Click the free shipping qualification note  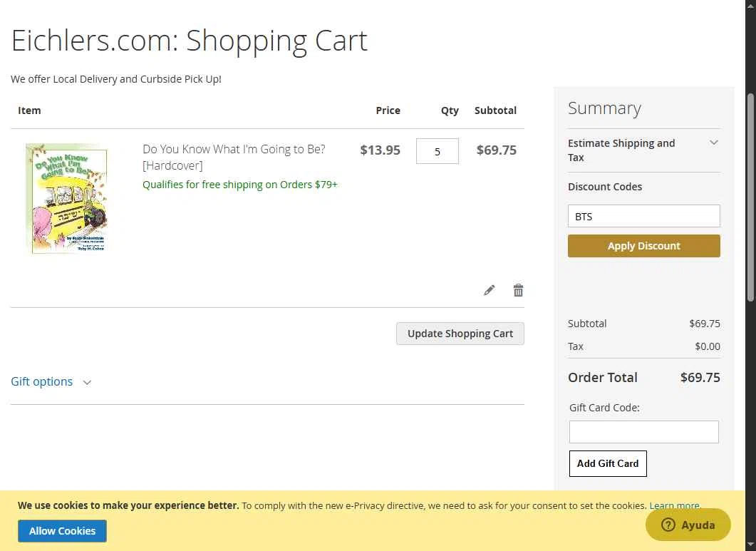point(240,185)
